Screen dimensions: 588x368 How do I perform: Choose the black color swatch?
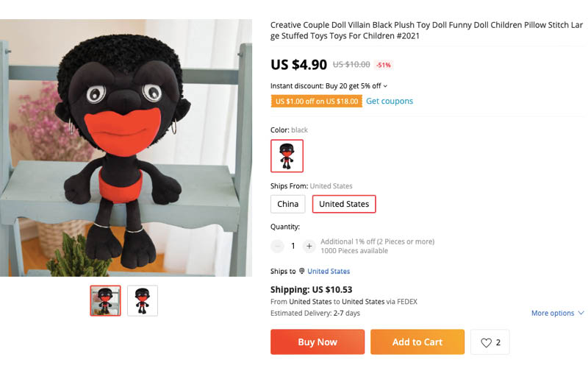coord(287,156)
